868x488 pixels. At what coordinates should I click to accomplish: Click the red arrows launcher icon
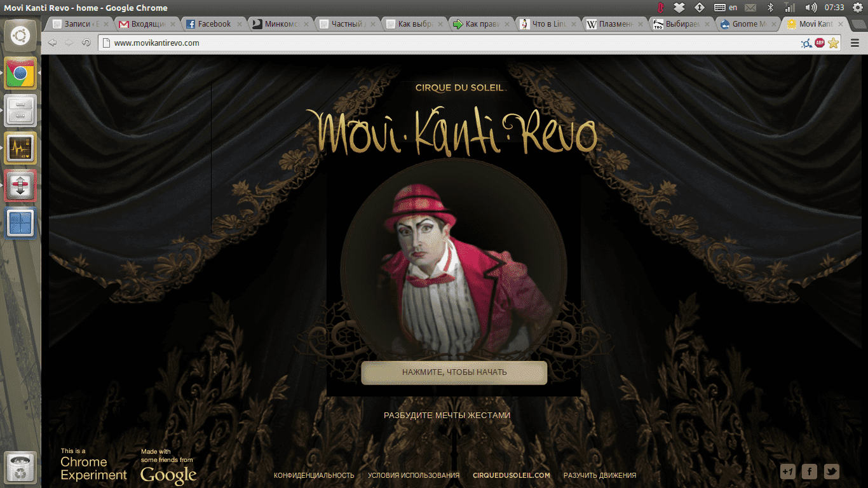coord(20,186)
